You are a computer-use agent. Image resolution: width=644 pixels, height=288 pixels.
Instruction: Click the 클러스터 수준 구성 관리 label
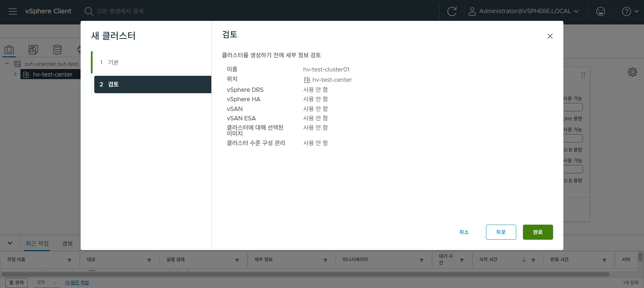(x=256, y=143)
